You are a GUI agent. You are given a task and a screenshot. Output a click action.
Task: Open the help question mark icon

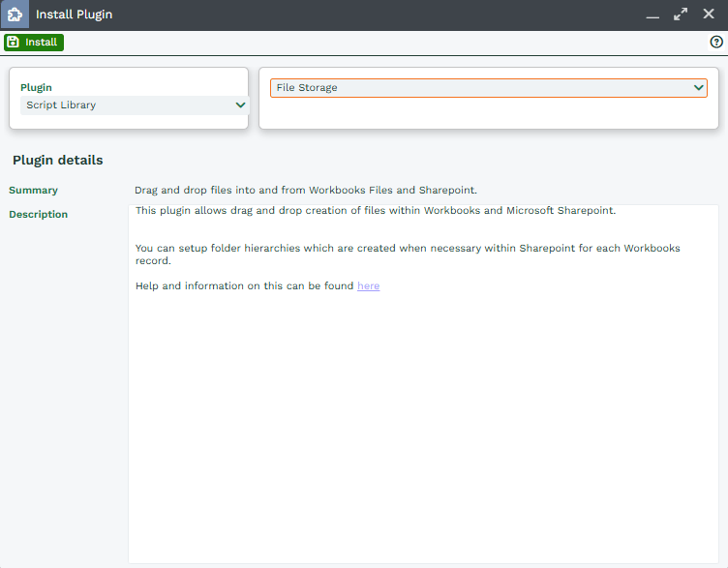[x=716, y=43]
